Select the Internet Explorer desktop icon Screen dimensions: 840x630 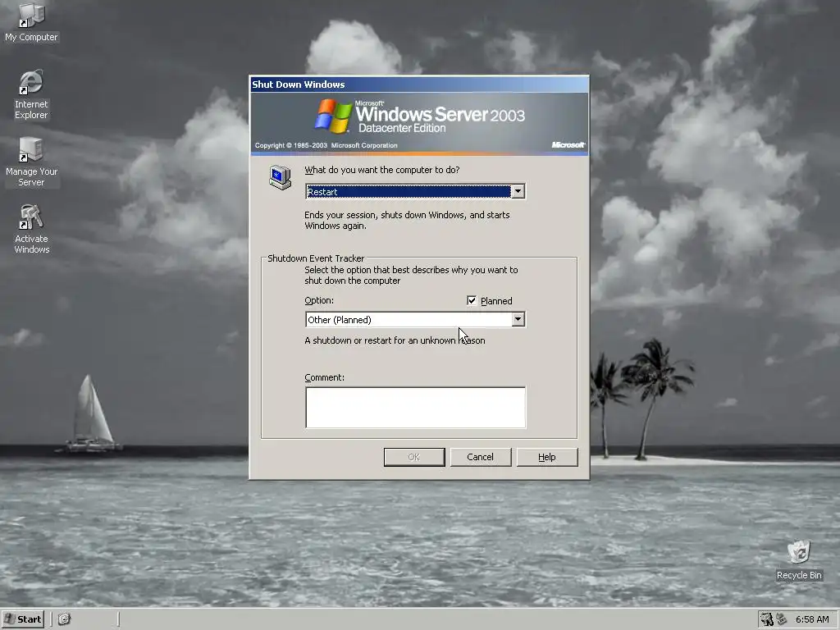tap(31, 95)
